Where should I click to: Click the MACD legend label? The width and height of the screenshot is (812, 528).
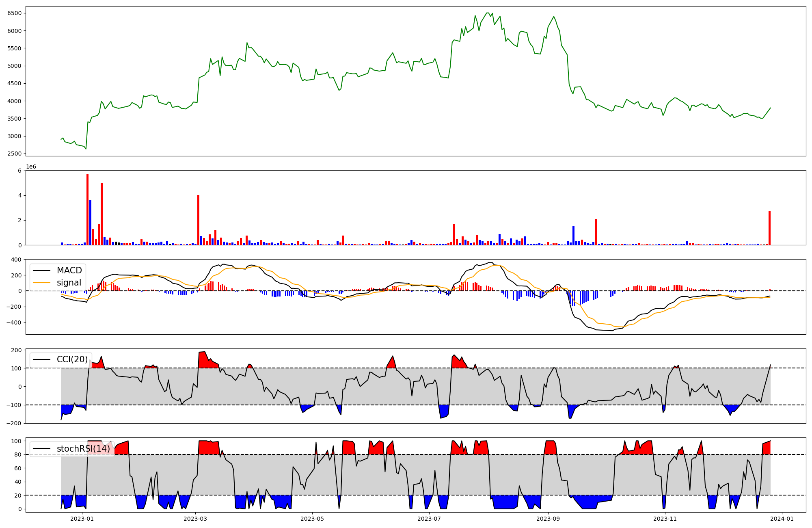tap(69, 270)
